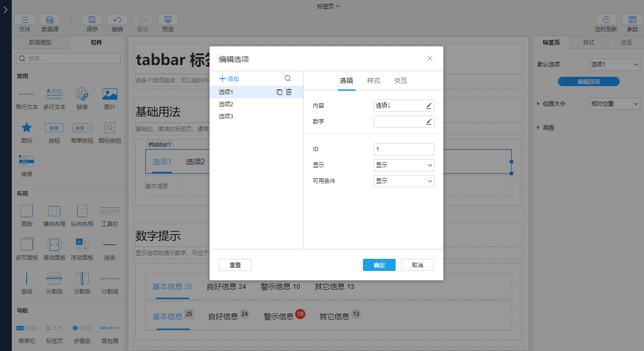The height and width of the screenshot is (351, 644).
Task: Undo with the 撤销 toolbar icon
Action: 117,20
